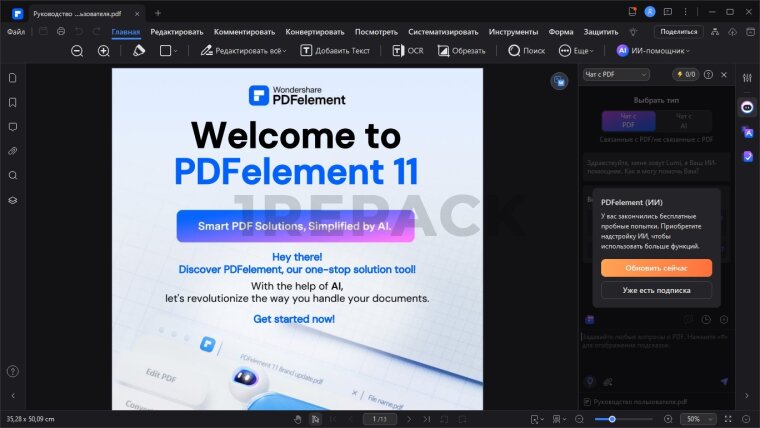Switch chat type to 'Чат с PDF'
This screenshot has height=428, width=760.
tap(628, 121)
